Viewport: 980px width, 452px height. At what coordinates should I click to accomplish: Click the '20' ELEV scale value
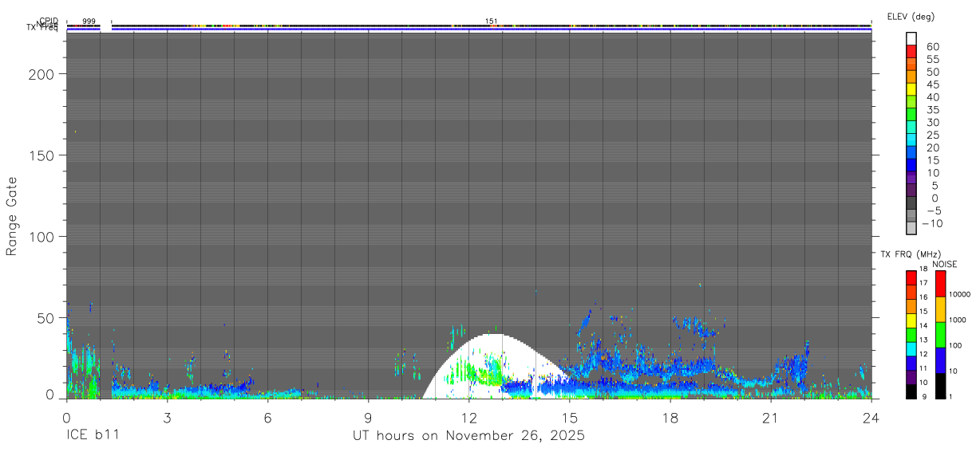pyautogui.click(x=934, y=147)
